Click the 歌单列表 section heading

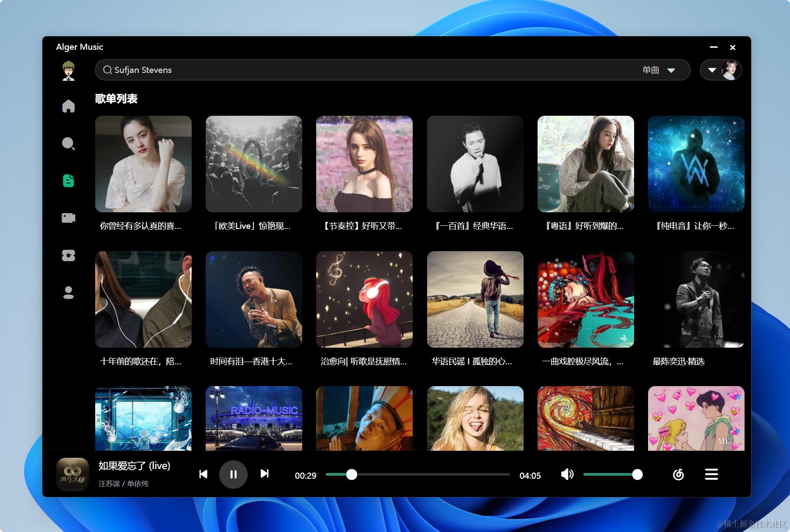[x=116, y=99]
